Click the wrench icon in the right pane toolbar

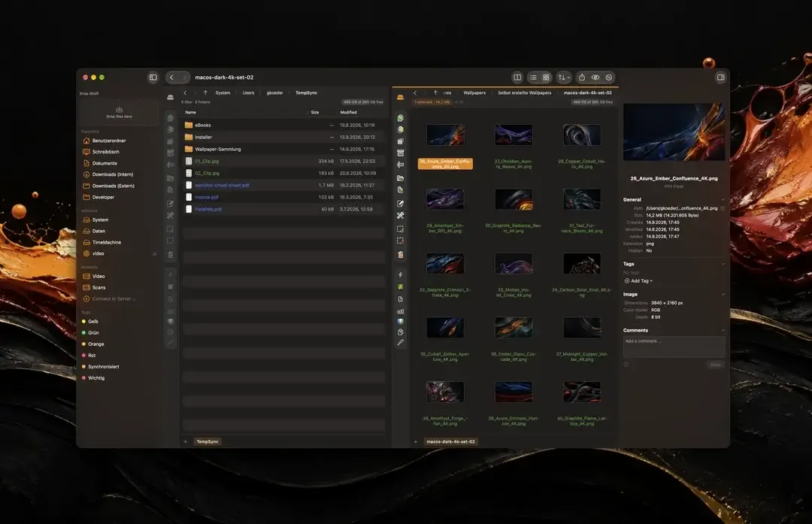400,216
